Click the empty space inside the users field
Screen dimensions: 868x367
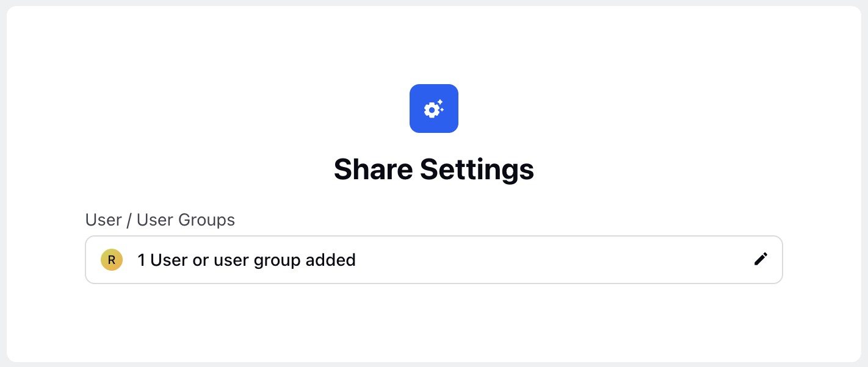549,260
